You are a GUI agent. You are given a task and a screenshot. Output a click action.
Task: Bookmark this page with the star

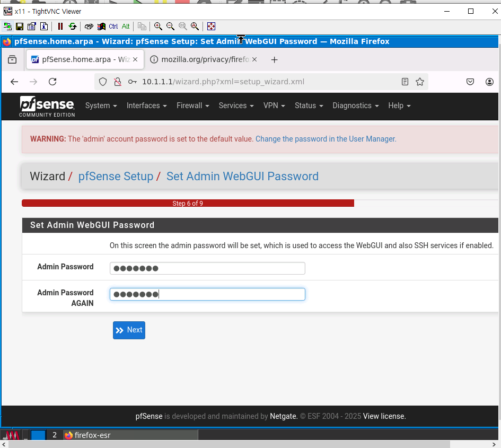[420, 82]
